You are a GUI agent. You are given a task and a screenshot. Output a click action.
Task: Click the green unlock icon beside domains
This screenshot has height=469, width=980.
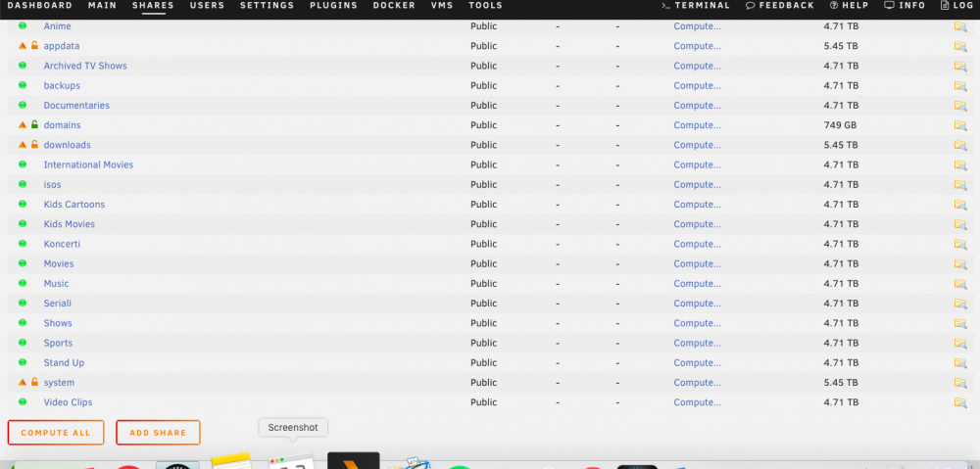click(34, 124)
